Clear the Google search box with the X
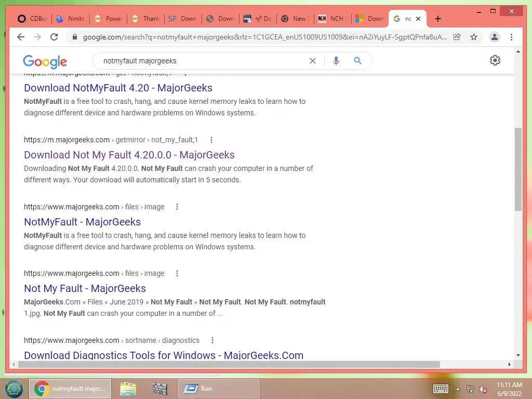Viewport: 532px width, 399px height. pos(312,61)
